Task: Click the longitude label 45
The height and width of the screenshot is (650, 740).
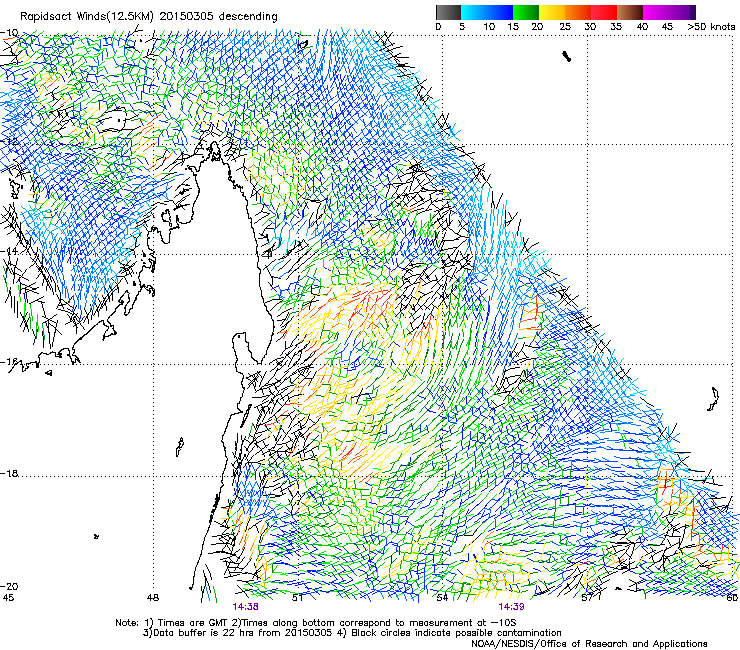Action: 8,598
